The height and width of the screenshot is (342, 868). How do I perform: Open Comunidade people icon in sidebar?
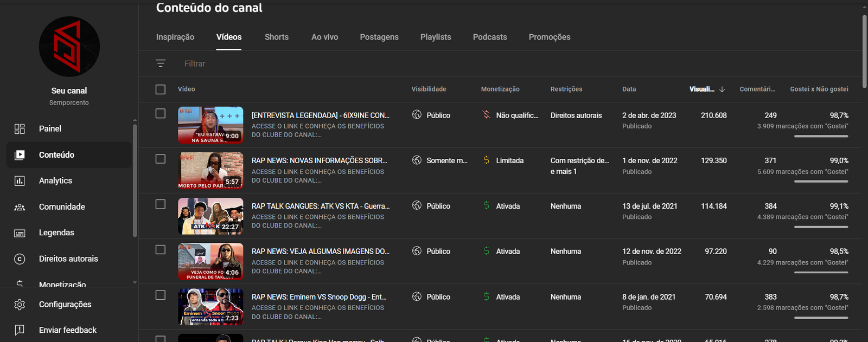(x=20, y=207)
